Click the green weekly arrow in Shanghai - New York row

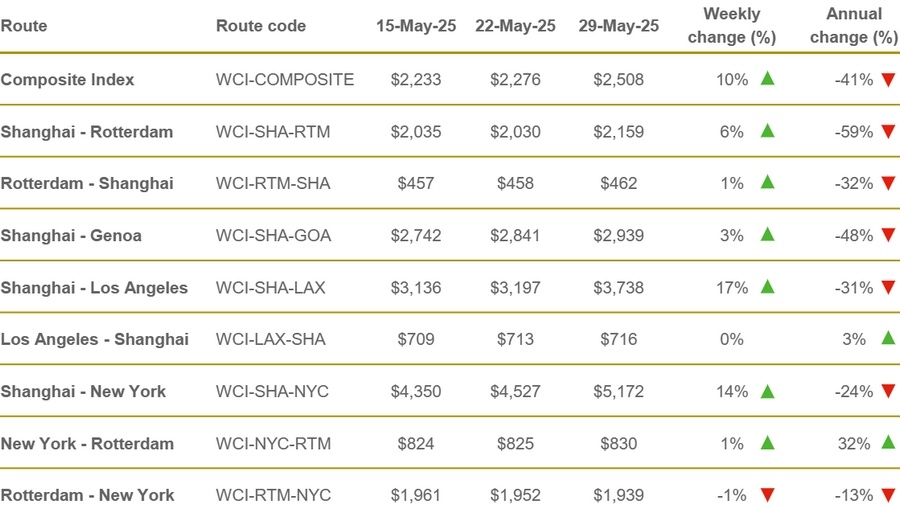pyautogui.click(x=767, y=391)
